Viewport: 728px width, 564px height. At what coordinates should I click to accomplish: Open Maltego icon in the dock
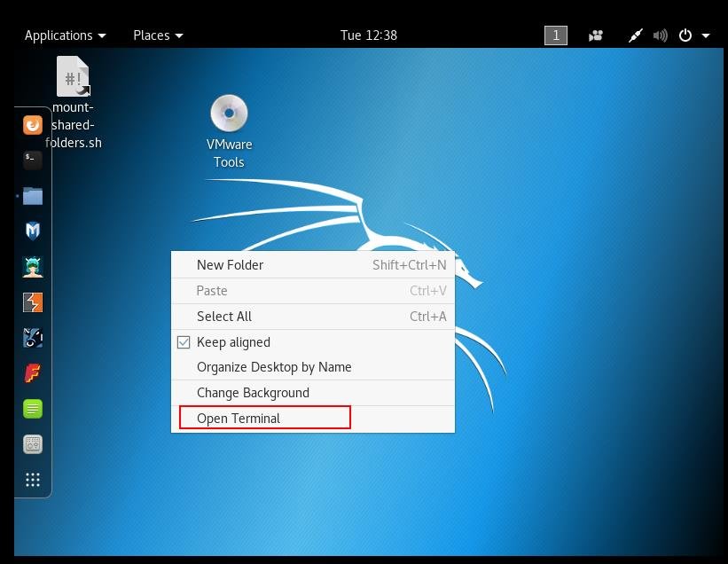tap(33, 338)
